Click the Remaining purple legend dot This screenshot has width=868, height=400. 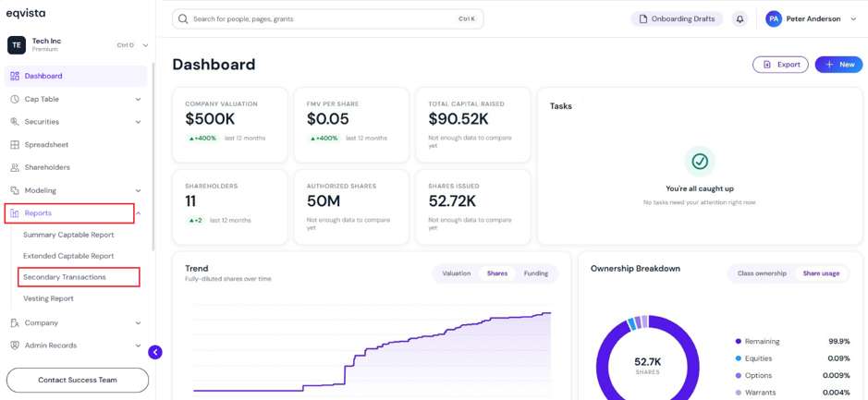click(x=738, y=342)
